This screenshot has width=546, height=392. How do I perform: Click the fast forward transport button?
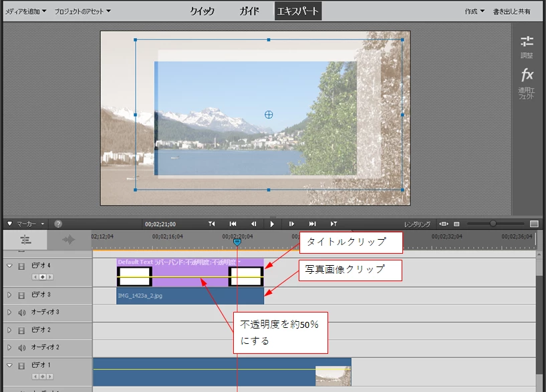point(312,224)
